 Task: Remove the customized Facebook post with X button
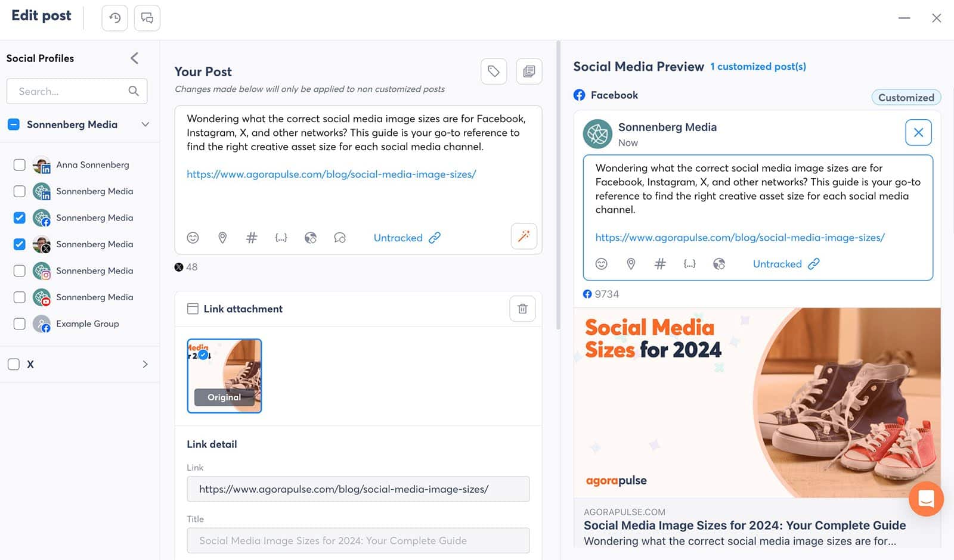[x=918, y=132]
